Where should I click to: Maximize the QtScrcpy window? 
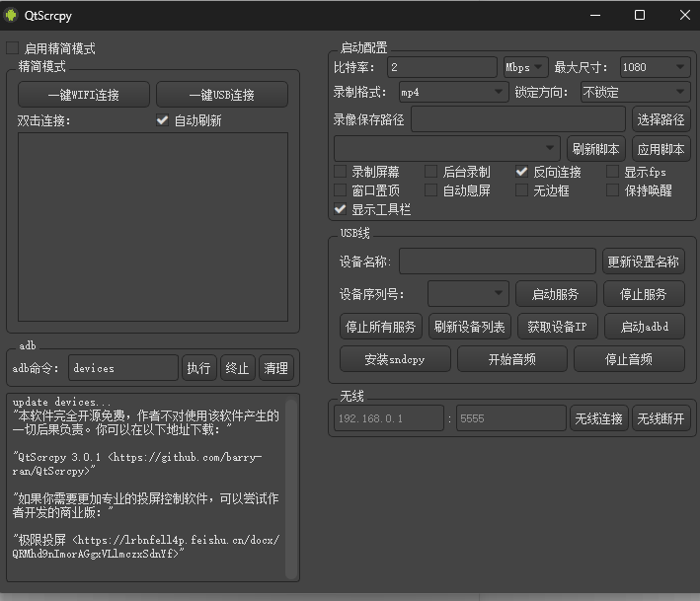pos(640,15)
